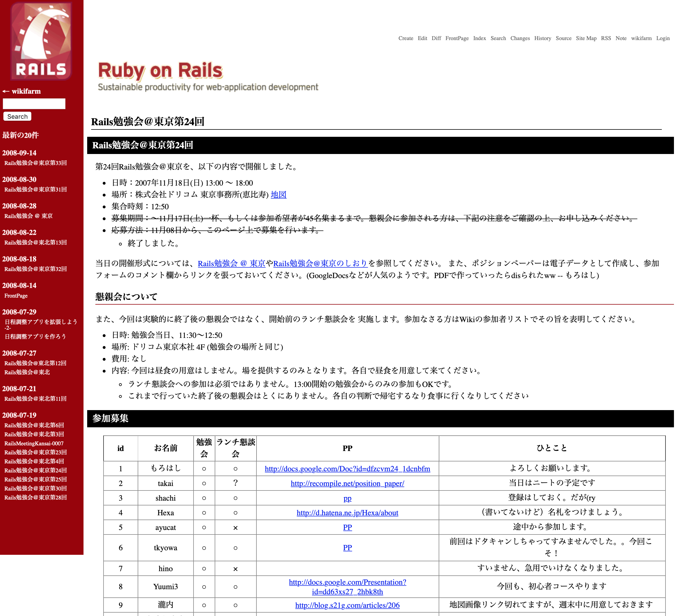The height and width of the screenshot is (616, 681).
Task: Open the 地図 map link
Action: click(x=278, y=195)
